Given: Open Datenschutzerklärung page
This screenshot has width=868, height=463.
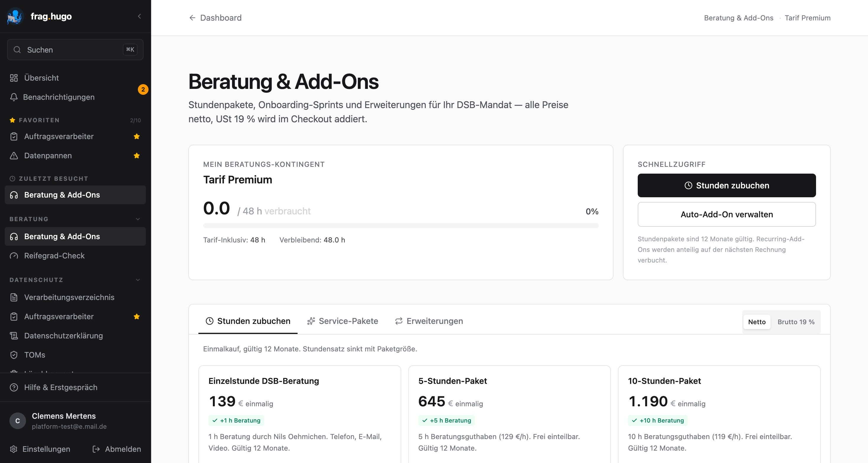Looking at the screenshot, I should (x=75, y=336).
